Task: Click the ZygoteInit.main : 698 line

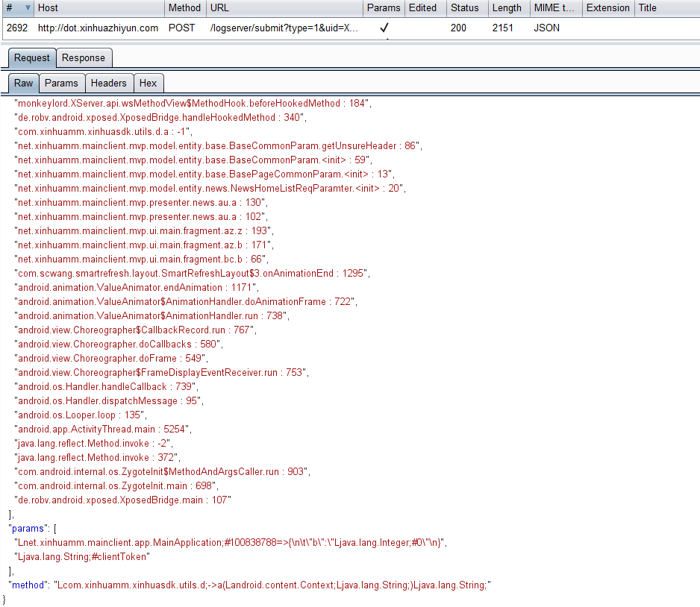Action: 116,486
